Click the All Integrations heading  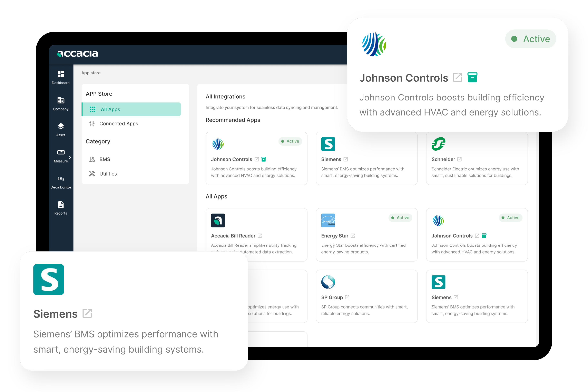[x=225, y=97]
